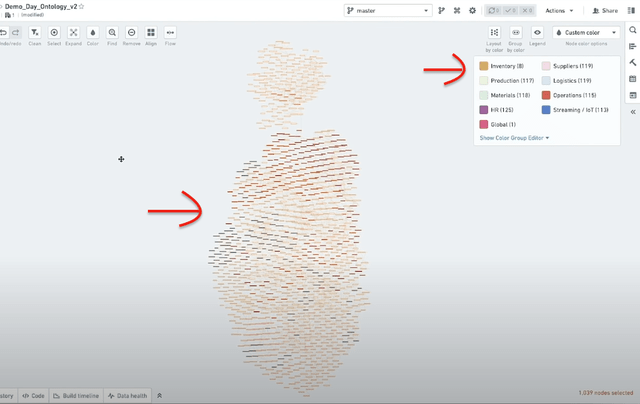Viewport: 640px width, 404px height.
Task: Click the Flow tool icon
Action: pos(170,33)
